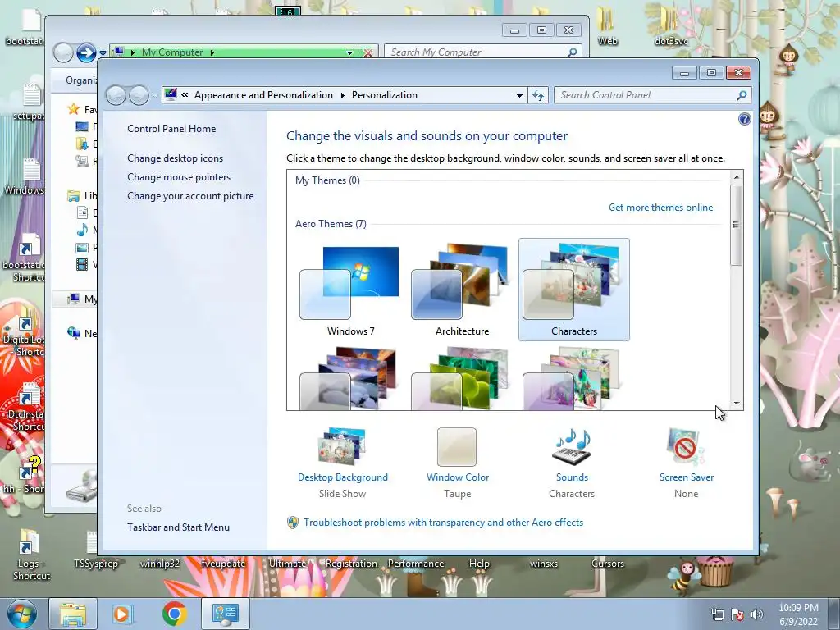Click the Action Center flag tray icon
Image resolution: width=840 pixels, height=630 pixels.
pyautogui.click(x=737, y=614)
